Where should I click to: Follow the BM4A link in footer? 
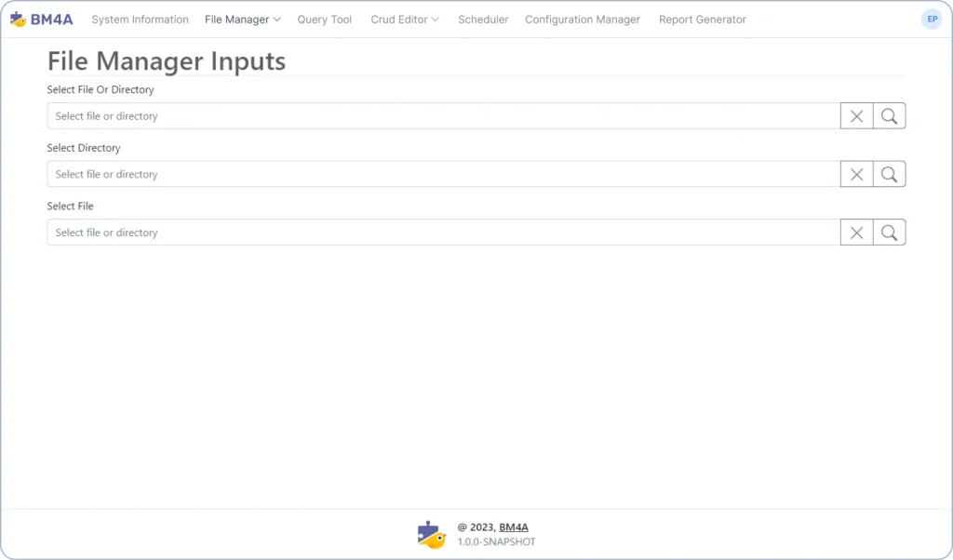pos(514,527)
